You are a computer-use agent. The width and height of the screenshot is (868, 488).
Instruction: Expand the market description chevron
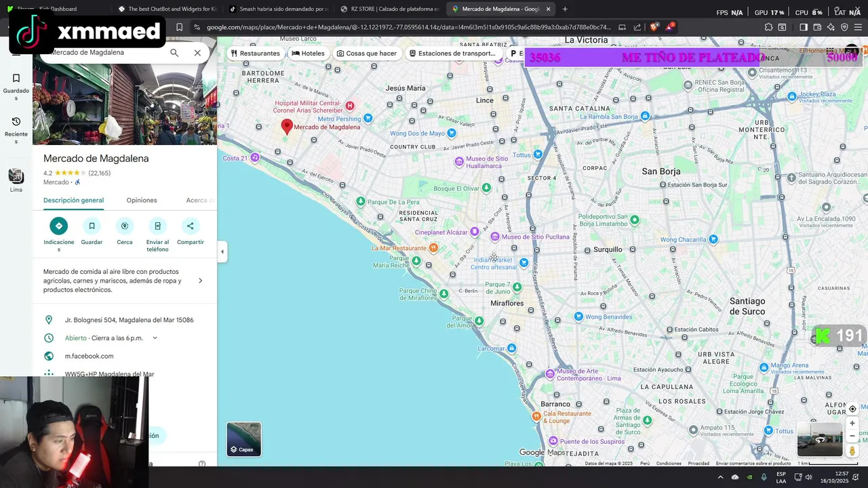click(x=200, y=281)
